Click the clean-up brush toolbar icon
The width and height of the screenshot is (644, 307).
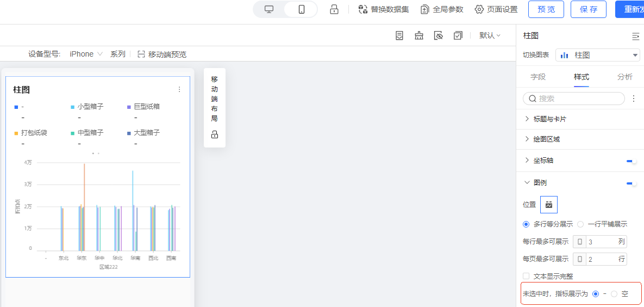click(x=419, y=35)
